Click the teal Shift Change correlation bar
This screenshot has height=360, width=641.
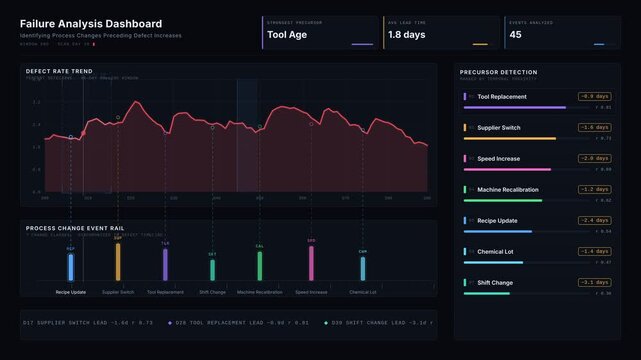click(x=487, y=294)
